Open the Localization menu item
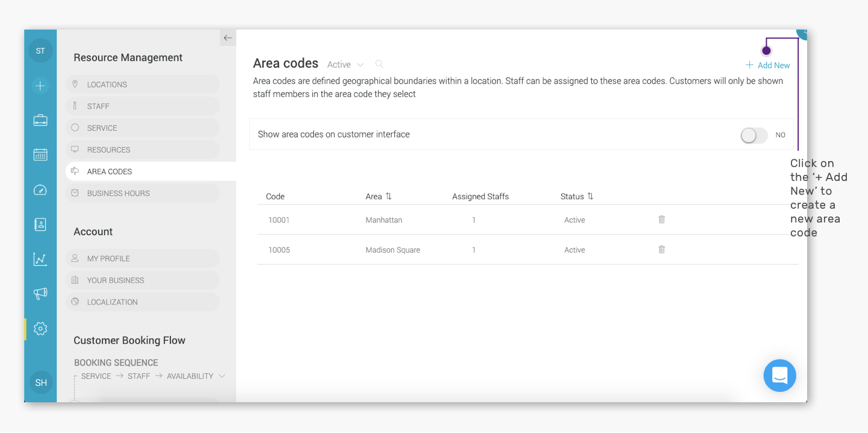 142,302
